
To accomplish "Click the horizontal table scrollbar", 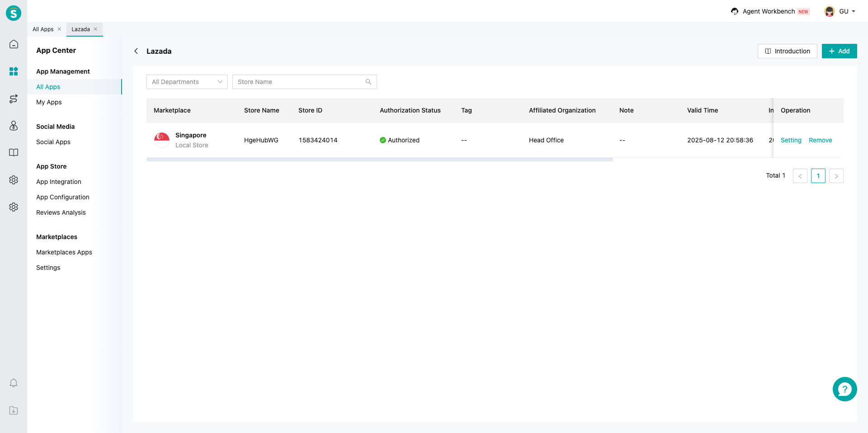I will pyautogui.click(x=379, y=160).
